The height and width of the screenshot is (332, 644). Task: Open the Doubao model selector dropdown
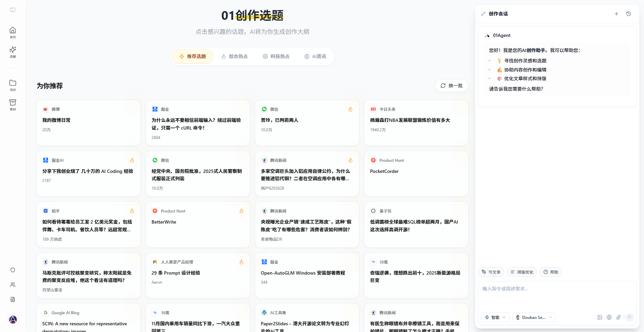534,317
